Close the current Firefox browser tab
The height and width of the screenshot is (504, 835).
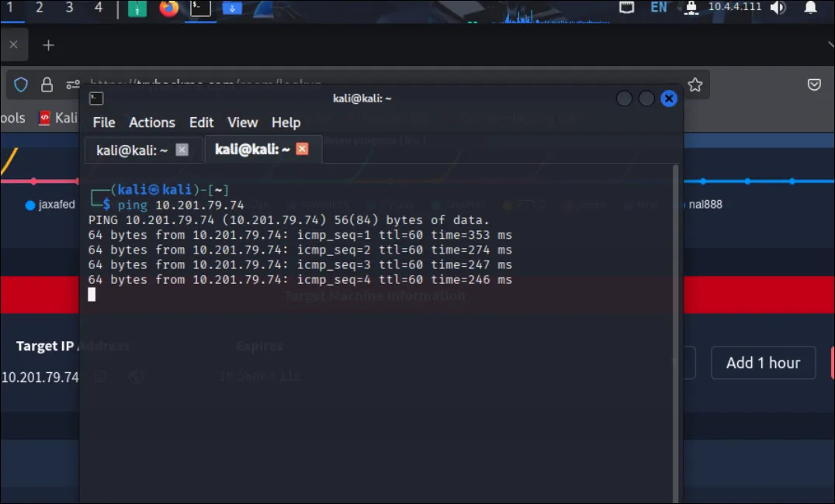[x=14, y=45]
